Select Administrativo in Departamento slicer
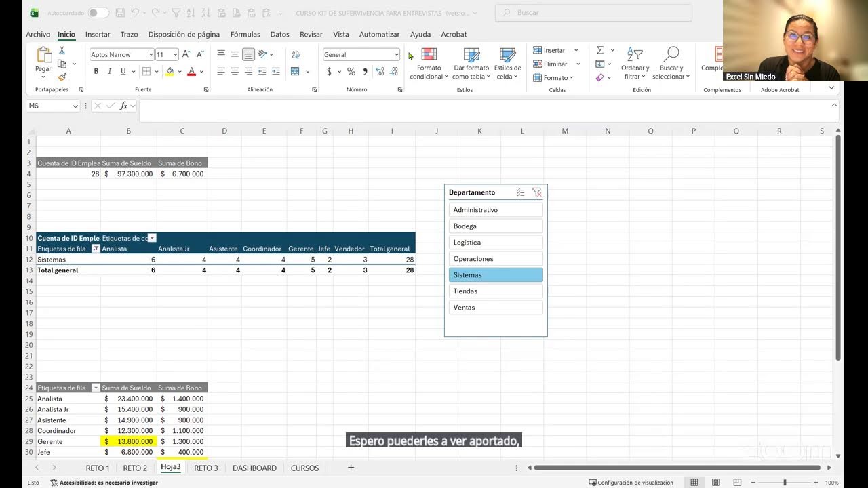 [496, 210]
